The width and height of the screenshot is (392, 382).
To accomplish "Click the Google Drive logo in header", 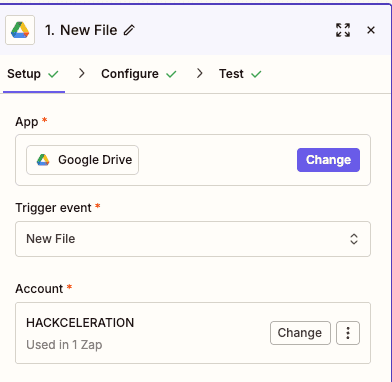I will click(x=20, y=30).
